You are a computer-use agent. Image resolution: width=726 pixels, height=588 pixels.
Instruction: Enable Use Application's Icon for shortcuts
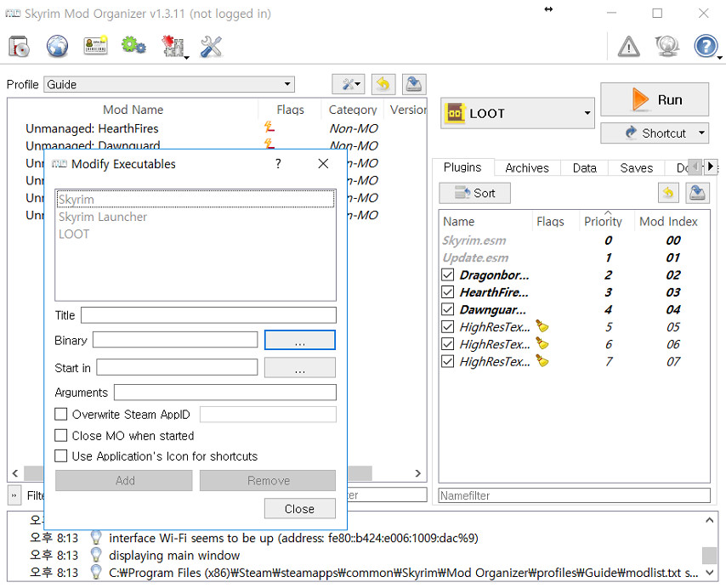[61, 456]
